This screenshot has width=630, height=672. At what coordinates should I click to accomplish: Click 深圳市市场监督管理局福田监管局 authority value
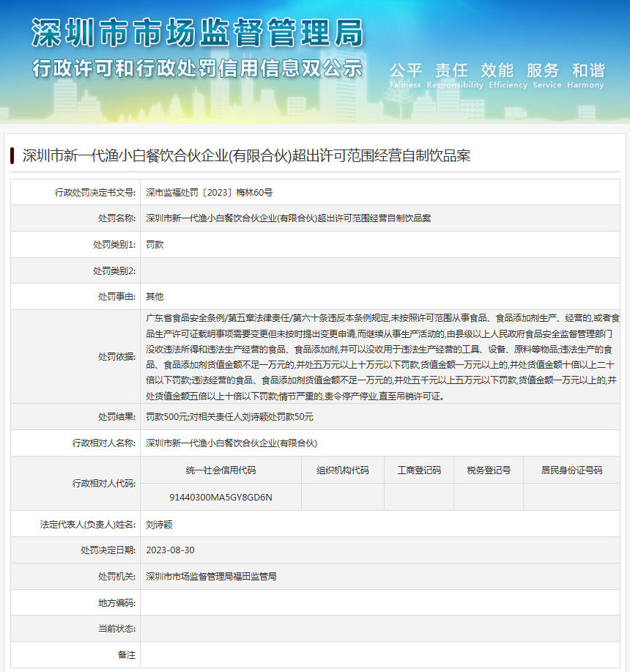click(211, 577)
